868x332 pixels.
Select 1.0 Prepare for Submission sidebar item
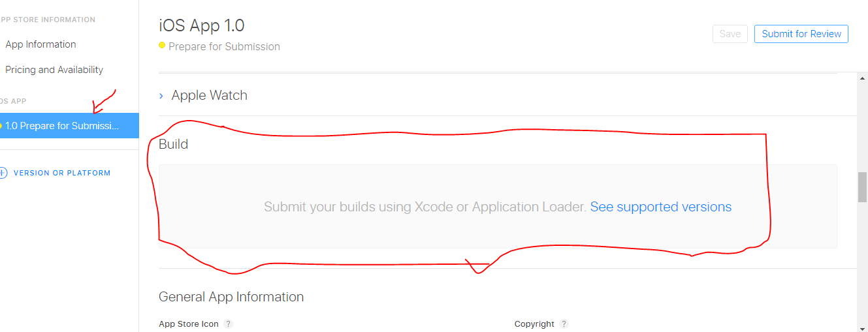[63, 126]
